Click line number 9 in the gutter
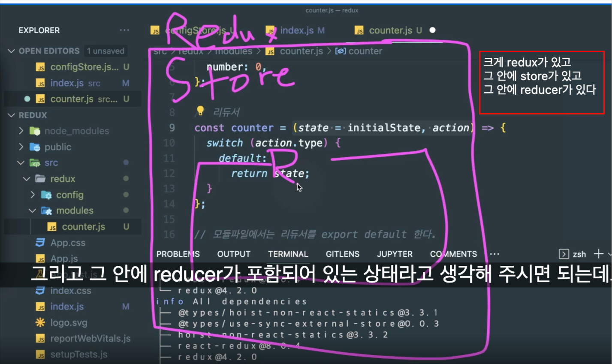Screen dimensions: 612x364 (x=172, y=127)
